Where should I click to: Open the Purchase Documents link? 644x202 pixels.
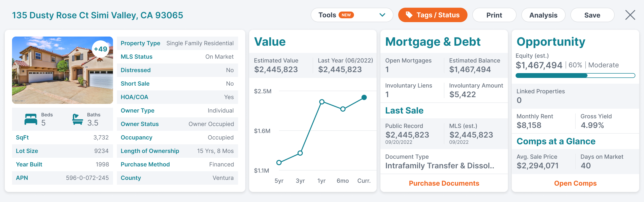[444, 183]
